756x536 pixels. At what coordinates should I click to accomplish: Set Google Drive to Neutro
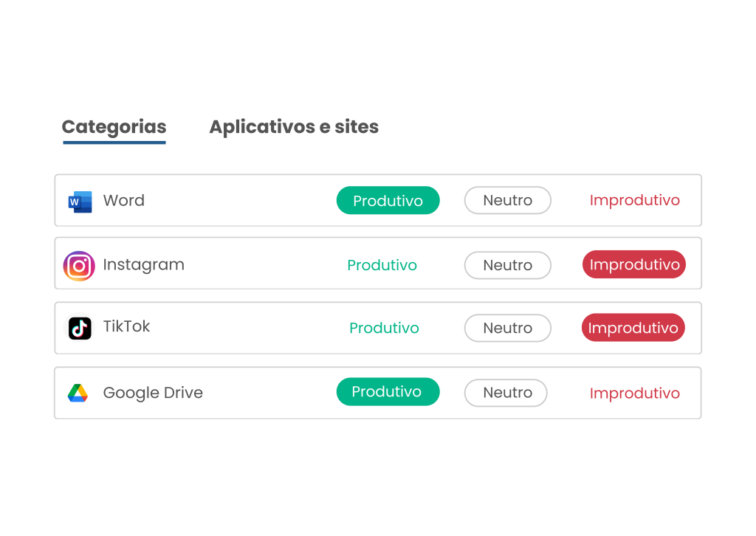[506, 393]
